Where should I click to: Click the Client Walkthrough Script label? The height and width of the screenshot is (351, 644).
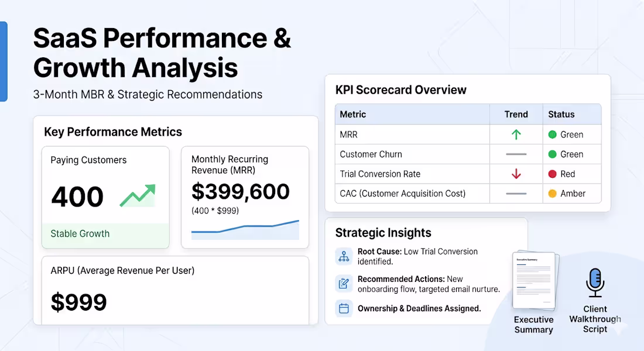tap(595, 319)
